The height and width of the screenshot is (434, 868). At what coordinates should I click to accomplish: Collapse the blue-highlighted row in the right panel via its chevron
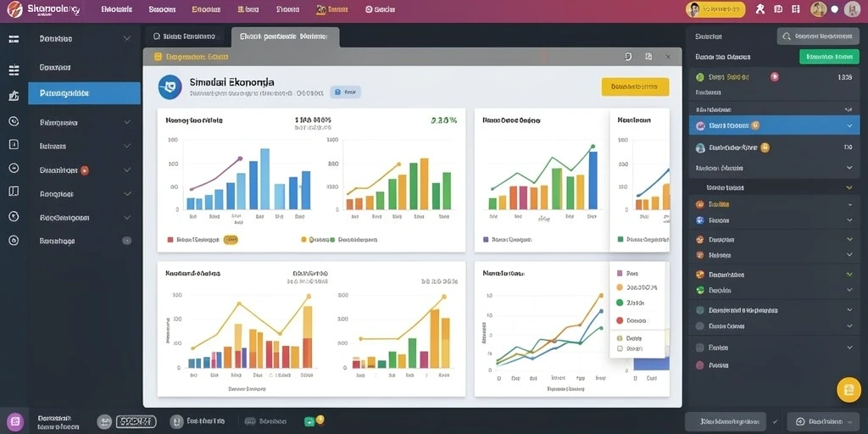tap(849, 125)
